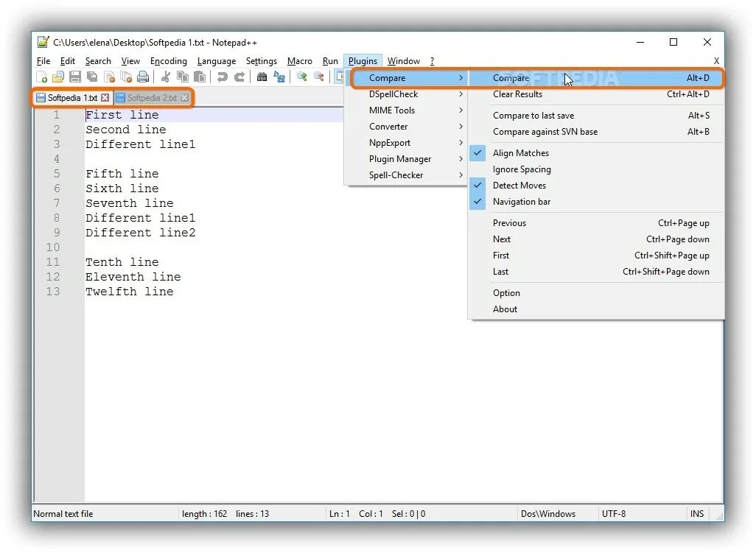
Task: Run Compare against SVN base
Action: [545, 132]
